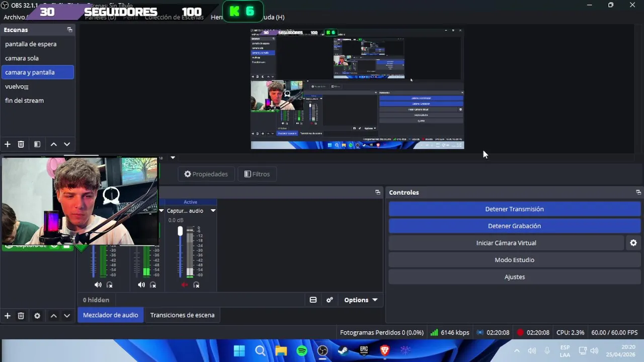Enable Modo Estudio
This screenshot has width=644, height=362.
[x=514, y=260]
